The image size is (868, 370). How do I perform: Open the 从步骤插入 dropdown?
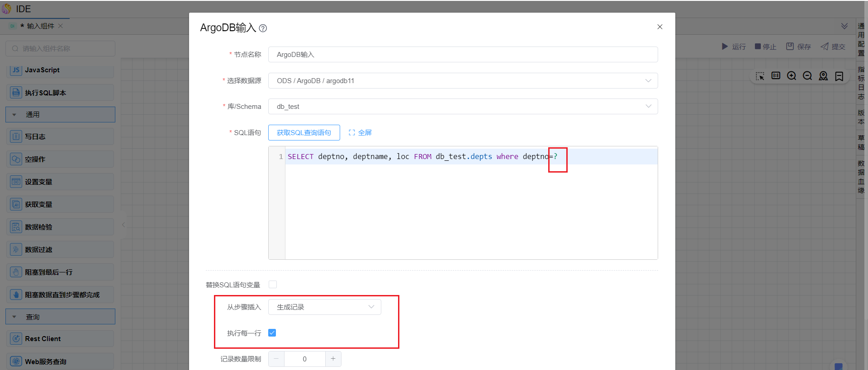click(x=324, y=307)
